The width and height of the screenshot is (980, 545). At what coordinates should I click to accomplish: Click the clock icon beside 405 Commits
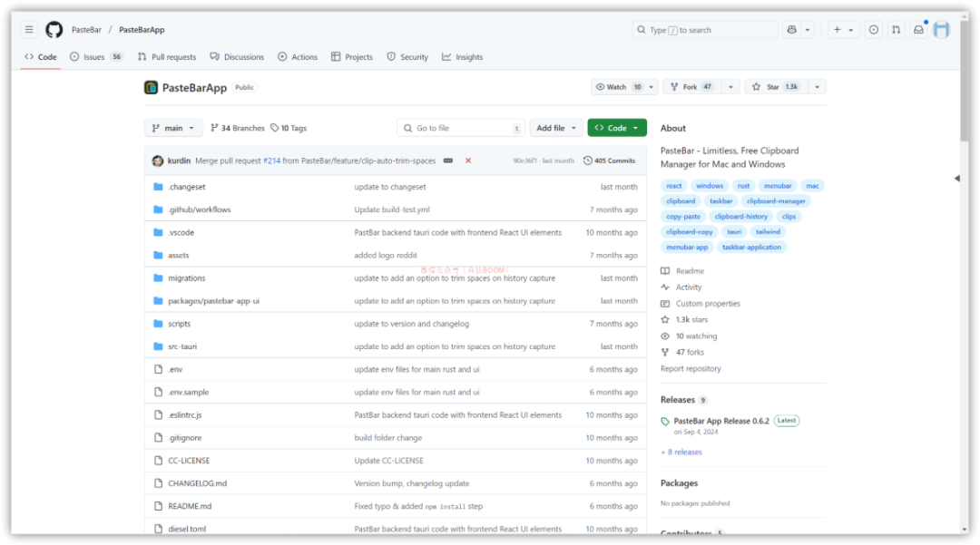click(587, 161)
